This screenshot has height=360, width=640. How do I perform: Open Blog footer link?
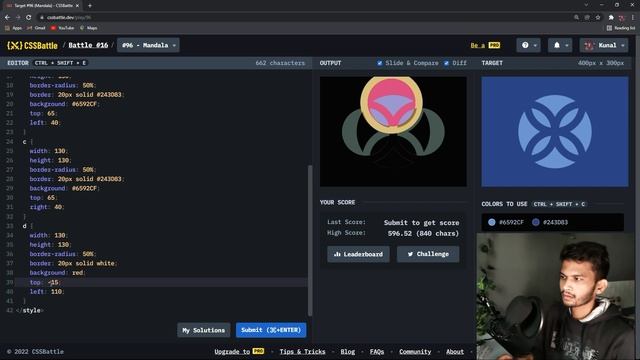point(348,351)
